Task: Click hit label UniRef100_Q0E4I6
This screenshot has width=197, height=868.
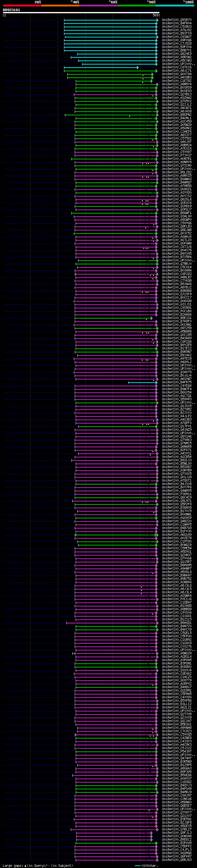Action: click(x=177, y=203)
